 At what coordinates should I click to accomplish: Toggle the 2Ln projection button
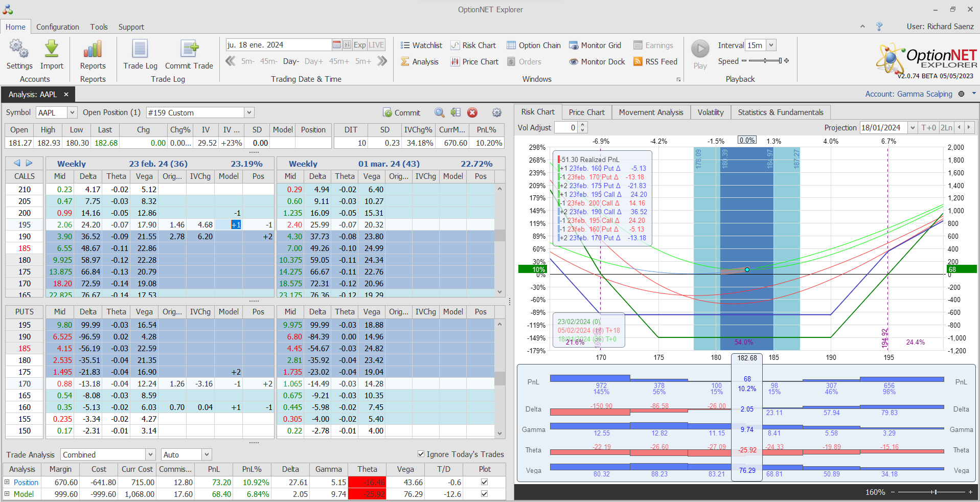(x=946, y=128)
